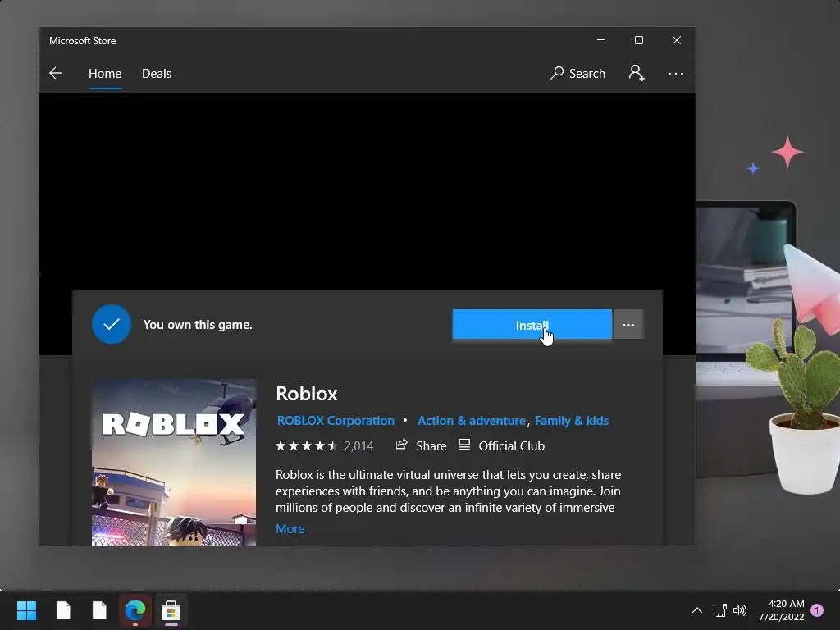Open the options menu beside Install
The image size is (840, 630).
click(628, 325)
